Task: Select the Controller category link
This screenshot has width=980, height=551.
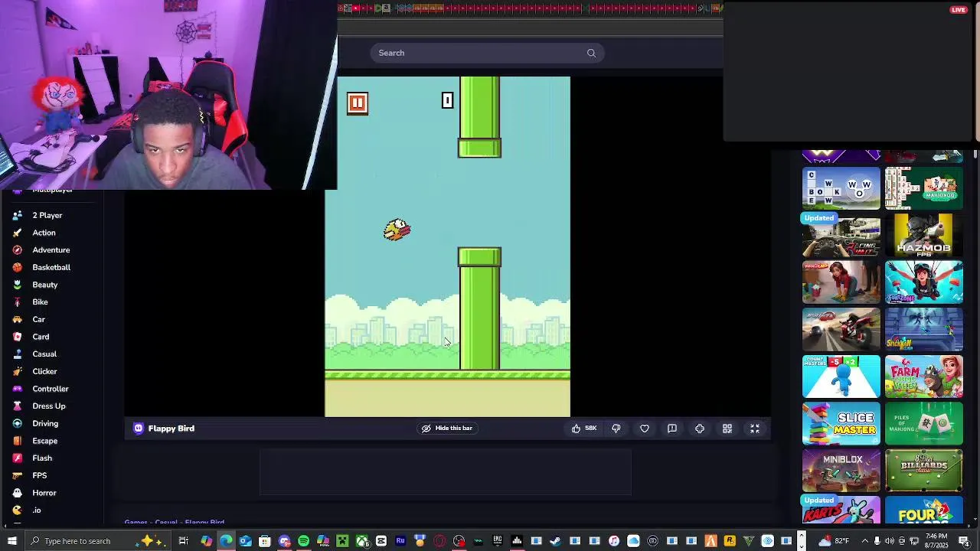Action: [x=51, y=389]
